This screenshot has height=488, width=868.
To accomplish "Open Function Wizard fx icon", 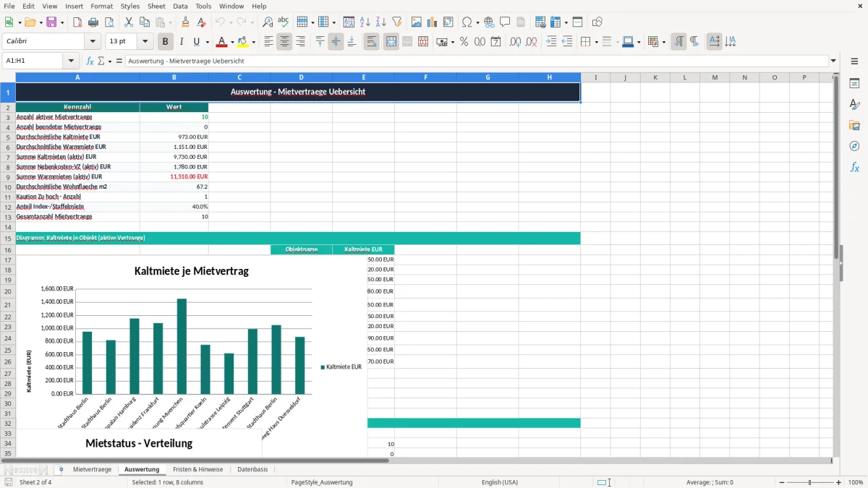I will (90, 61).
